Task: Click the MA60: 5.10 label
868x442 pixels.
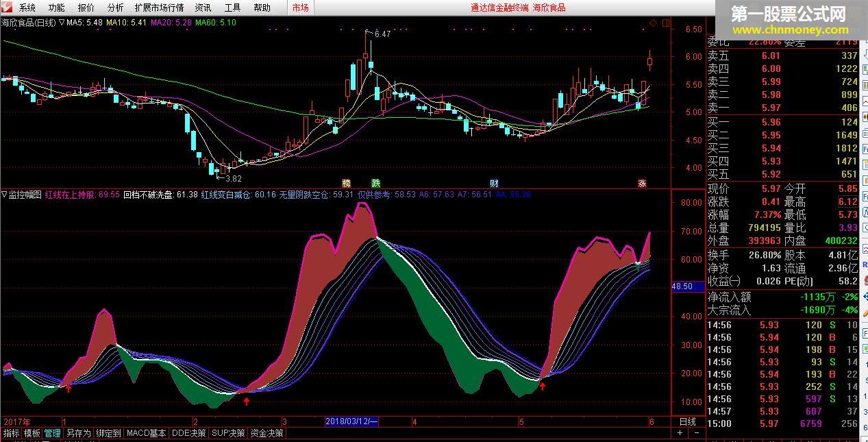Action: [216, 23]
